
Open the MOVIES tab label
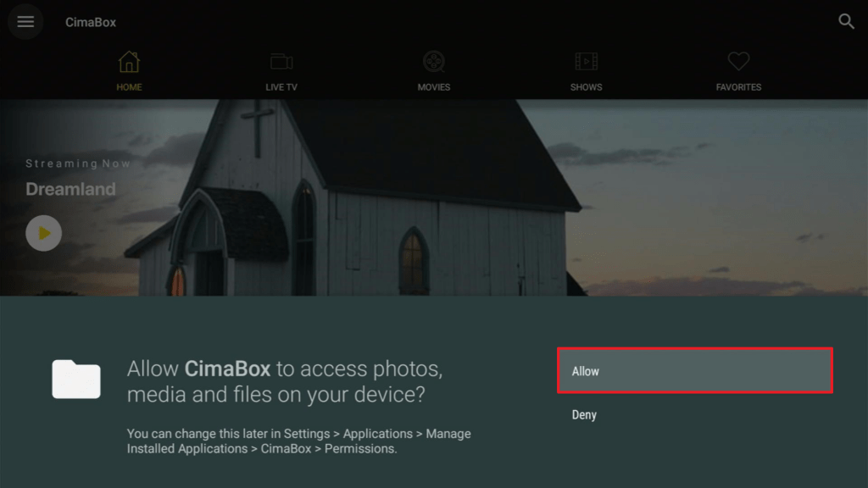coord(434,87)
